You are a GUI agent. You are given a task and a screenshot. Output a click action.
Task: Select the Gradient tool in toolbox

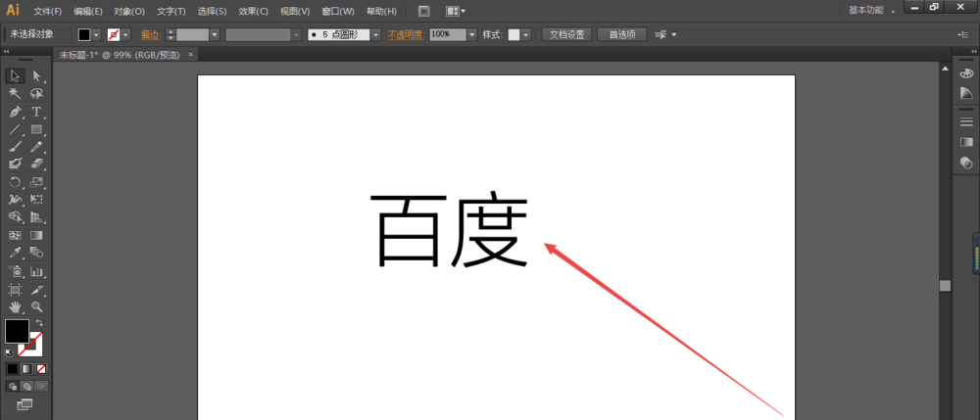(x=36, y=235)
